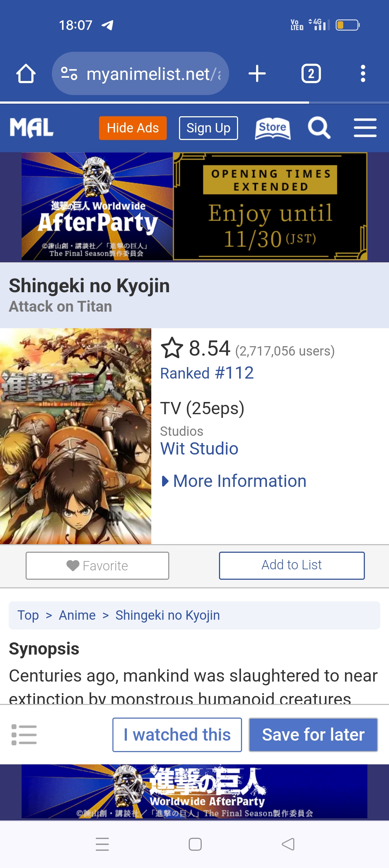Expand More Information section
389x868 pixels.
tap(234, 481)
